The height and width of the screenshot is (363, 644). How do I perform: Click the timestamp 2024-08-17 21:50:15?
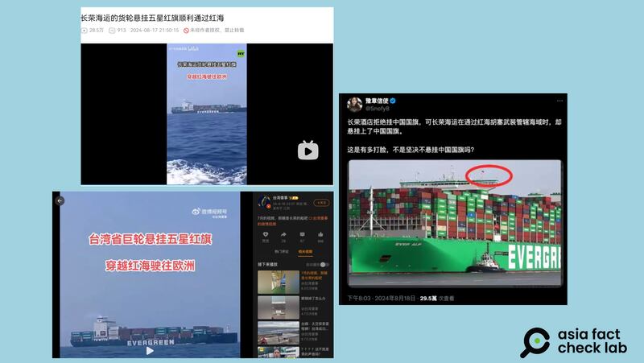155,31
